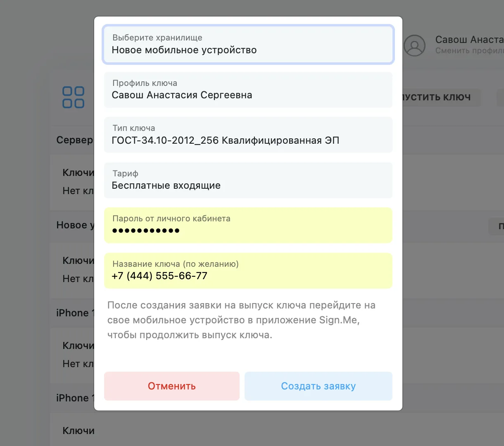Click the "Сменить профиль" link
This screenshot has width=504, height=446.
[x=469, y=51]
